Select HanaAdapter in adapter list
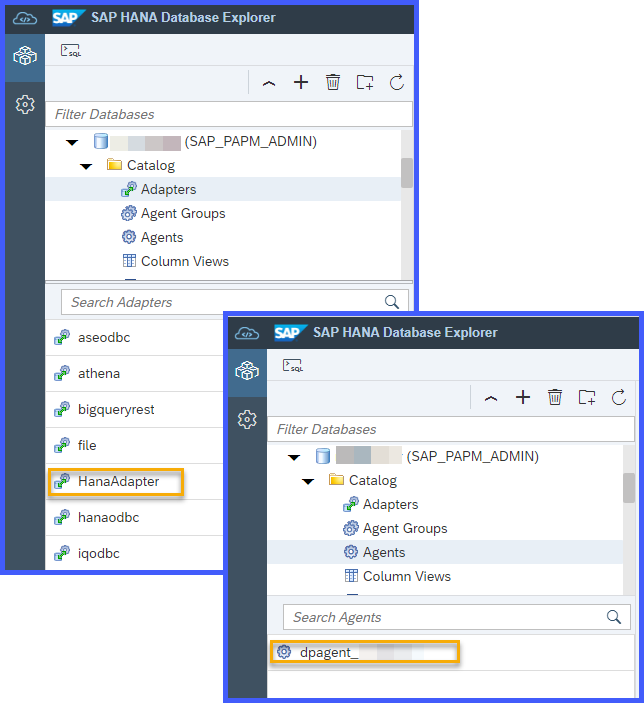Viewport: 644px width, 703px height. point(135,482)
